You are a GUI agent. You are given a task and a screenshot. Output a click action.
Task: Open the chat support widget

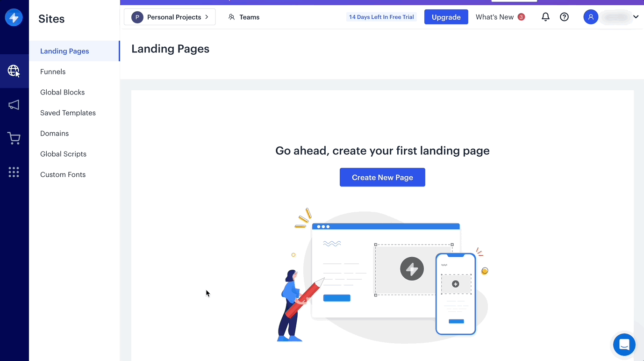point(624,345)
